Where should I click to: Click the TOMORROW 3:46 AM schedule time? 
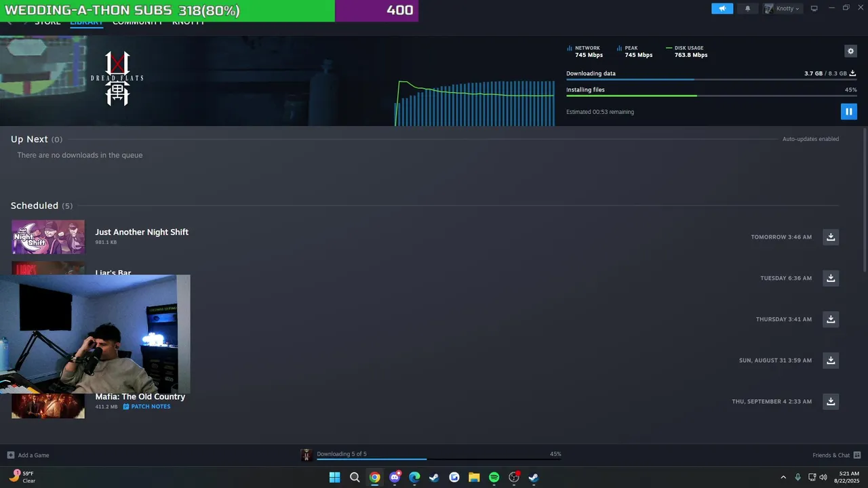point(781,237)
